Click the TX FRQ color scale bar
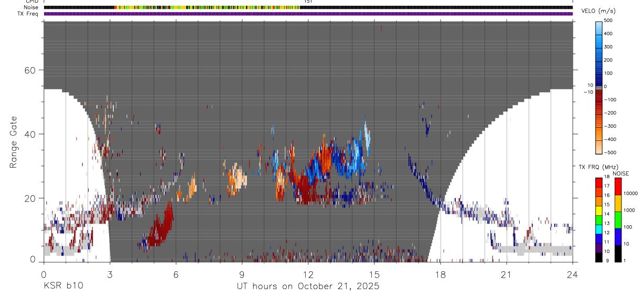 point(599,219)
